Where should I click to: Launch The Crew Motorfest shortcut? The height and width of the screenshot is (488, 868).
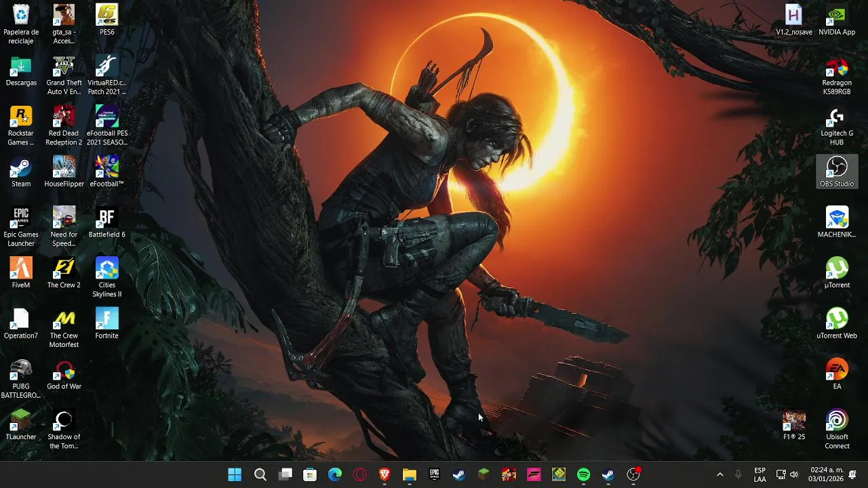pos(64,329)
